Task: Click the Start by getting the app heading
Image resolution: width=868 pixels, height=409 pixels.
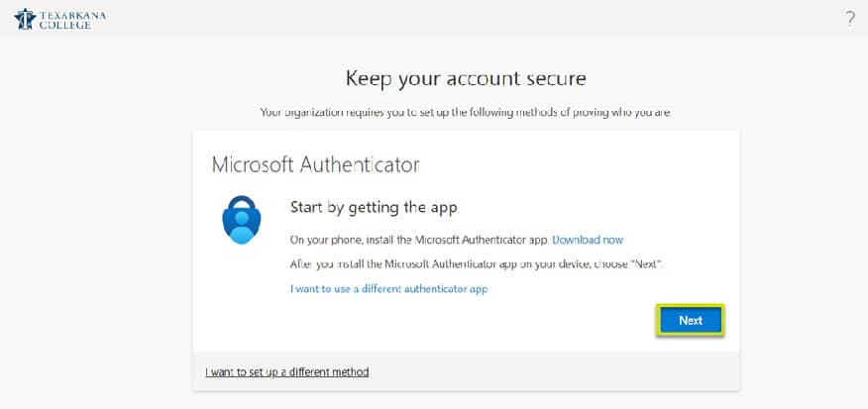Action: point(374,208)
